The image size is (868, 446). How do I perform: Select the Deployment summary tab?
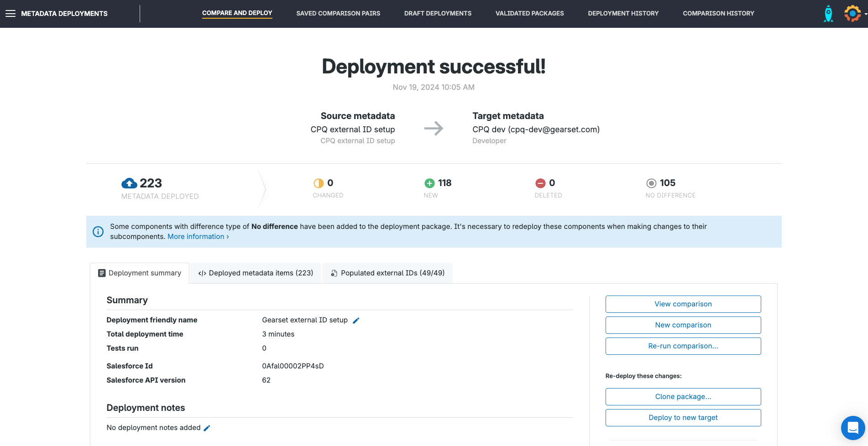(140, 273)
